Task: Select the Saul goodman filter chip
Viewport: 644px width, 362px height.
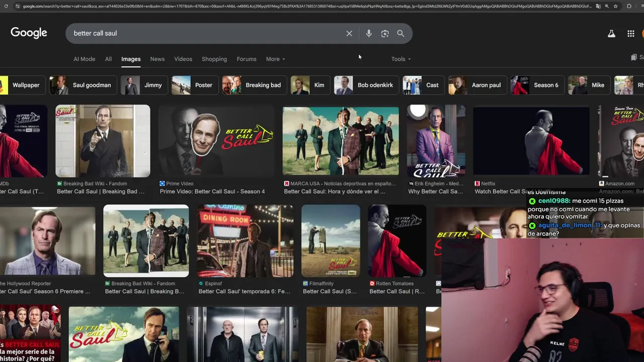Action: (82, 85)
